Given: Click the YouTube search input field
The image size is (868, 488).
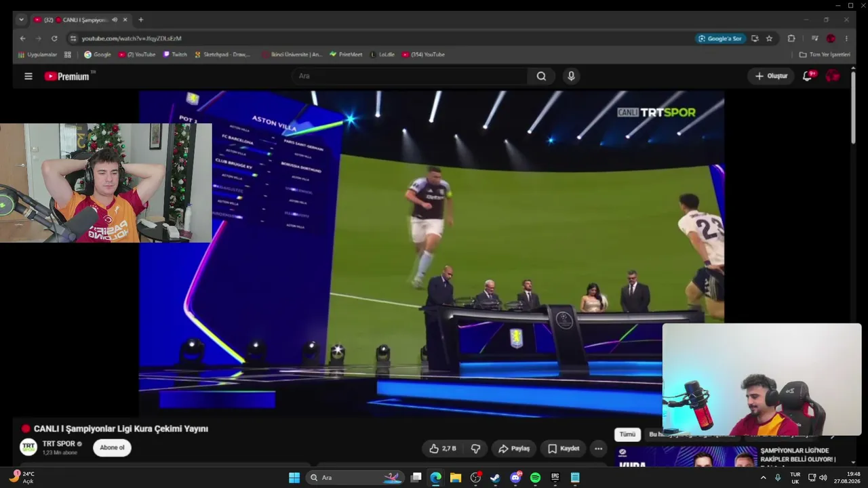Looking at the screenshot, I should [410, 76].
